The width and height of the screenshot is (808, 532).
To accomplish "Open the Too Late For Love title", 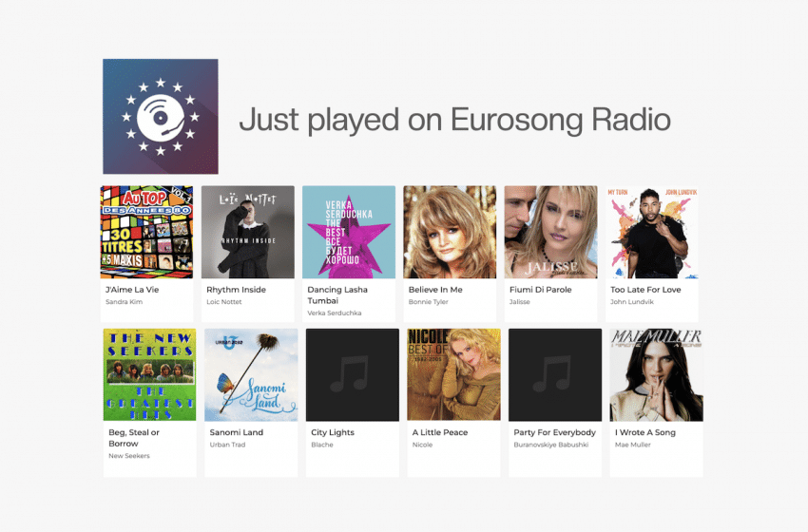I will (x=645, y=290).
